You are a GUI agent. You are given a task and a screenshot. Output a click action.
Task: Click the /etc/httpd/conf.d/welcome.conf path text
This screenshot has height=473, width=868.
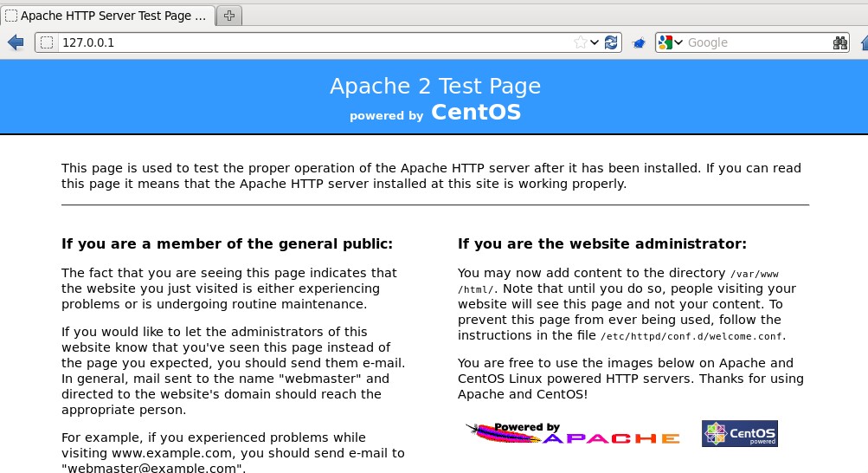(691, 336)
